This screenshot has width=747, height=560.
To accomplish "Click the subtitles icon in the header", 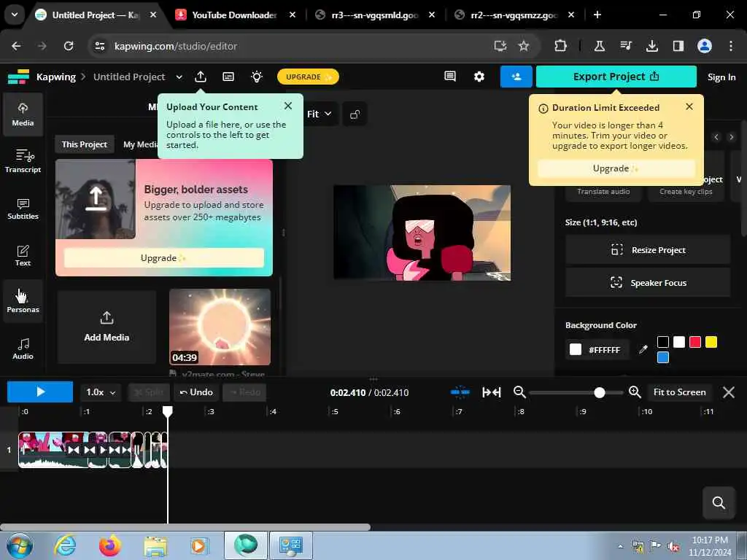I will pyautogui.click(x=228, y=77).
